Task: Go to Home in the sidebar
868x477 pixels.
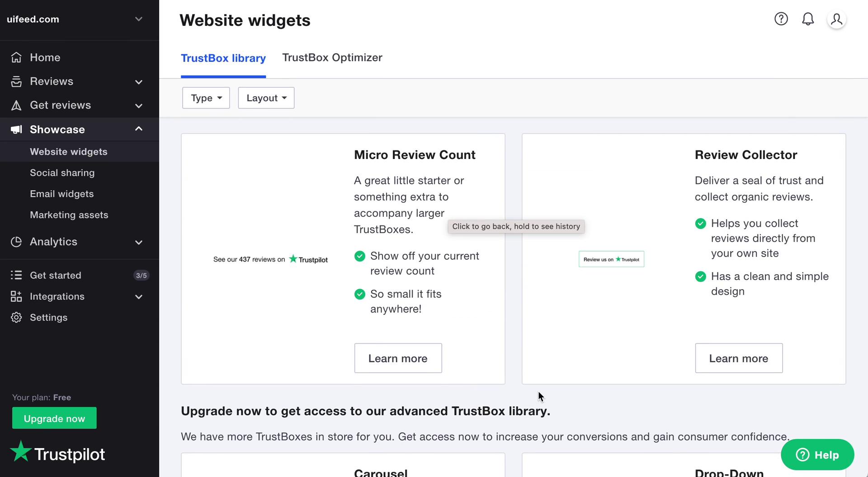Action: tap(45, 57)
